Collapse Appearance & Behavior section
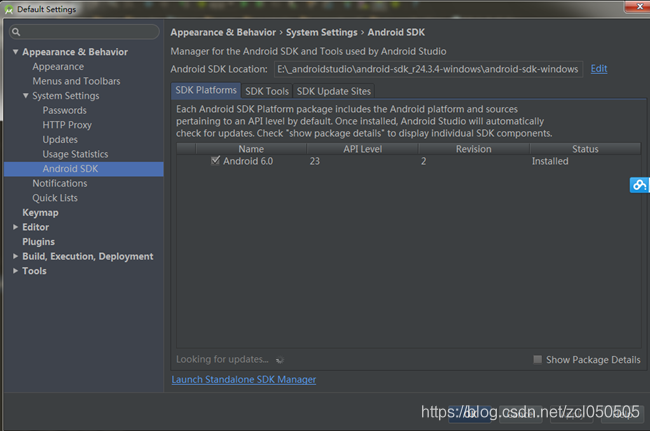Screen dimensions: 650x431 click(x=16, y=52)
